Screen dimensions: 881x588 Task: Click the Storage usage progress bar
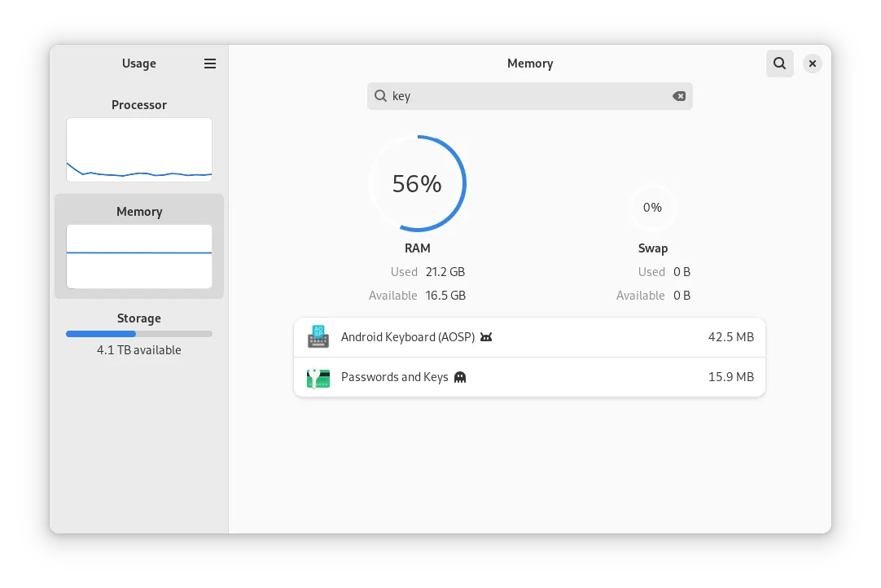pos(139,334)
